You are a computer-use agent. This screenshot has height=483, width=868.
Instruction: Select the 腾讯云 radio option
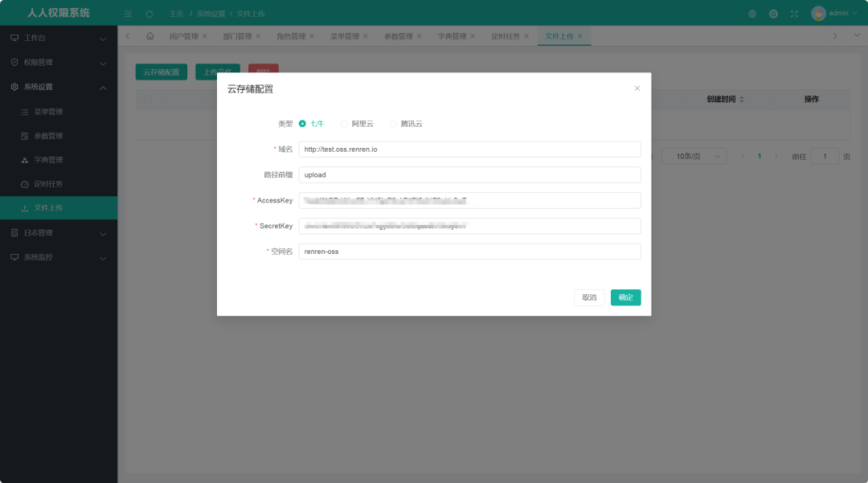coord(394,124)
